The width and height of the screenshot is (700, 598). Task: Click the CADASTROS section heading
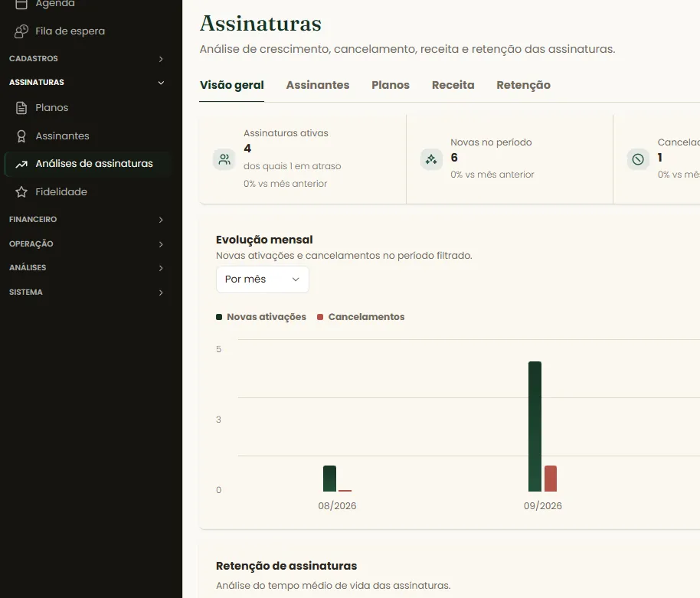click(34, 59)
